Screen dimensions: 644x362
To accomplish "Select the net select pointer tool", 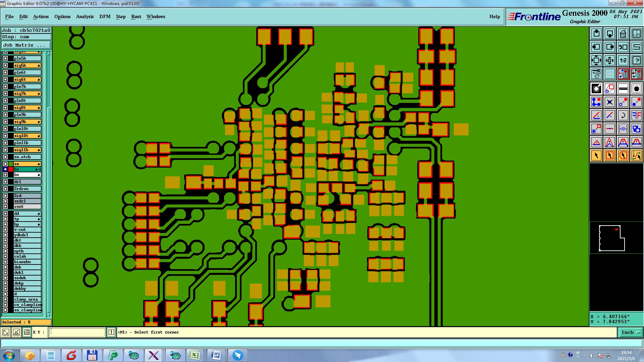I will tap(636, 156).
